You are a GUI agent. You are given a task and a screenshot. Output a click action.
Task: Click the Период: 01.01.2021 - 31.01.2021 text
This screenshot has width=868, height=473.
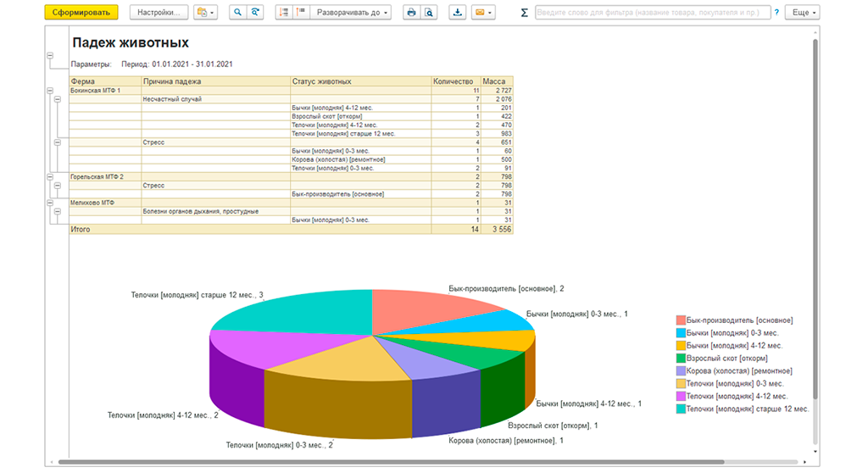click(x=176, y=64)
